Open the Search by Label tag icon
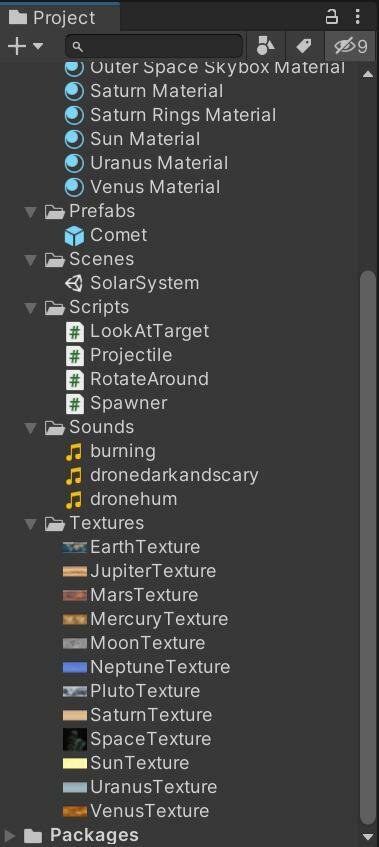The width and height of the screenshot is (379, 847). [x=304, y=46]
